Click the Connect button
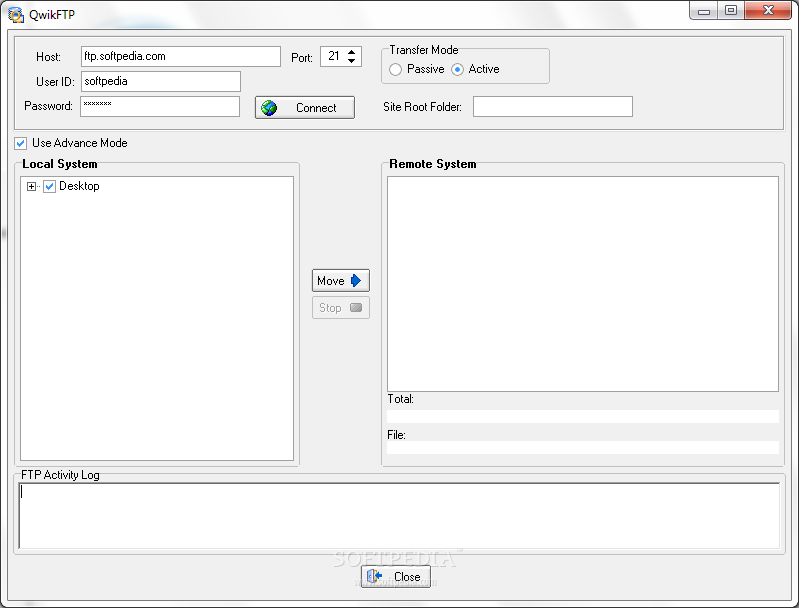This screenshot has height=608, width=799. tap(305, 108)
